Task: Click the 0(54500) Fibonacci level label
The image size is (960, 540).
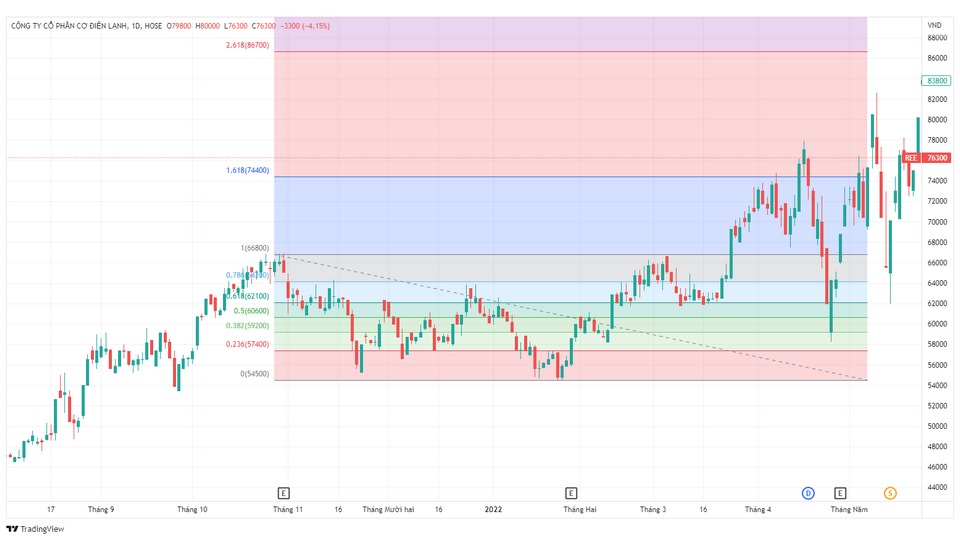Action: 255,374
